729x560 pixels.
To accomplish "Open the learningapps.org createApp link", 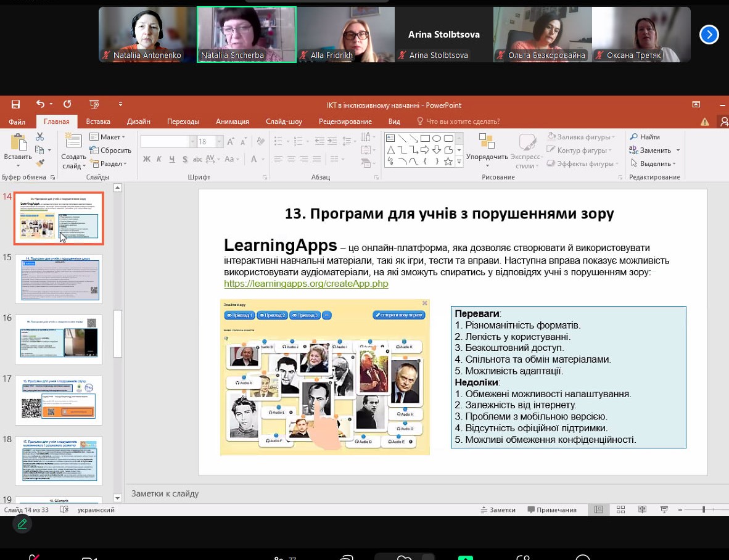I will [x=306, y=284].
